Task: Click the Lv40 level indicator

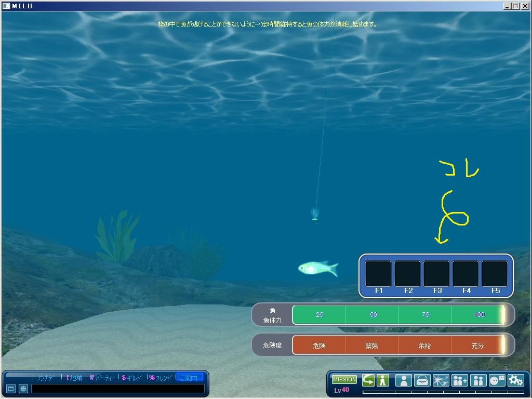Action: pos(342,390)
